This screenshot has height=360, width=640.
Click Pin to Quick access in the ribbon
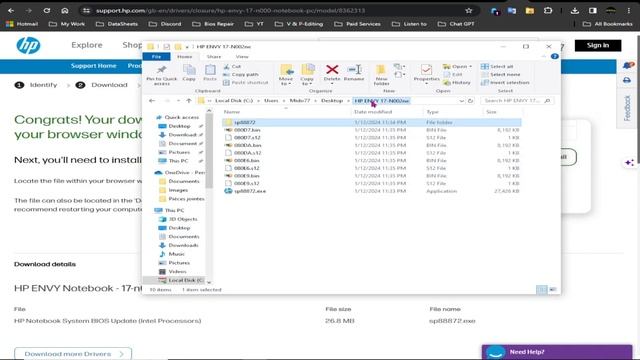point(162,75)
